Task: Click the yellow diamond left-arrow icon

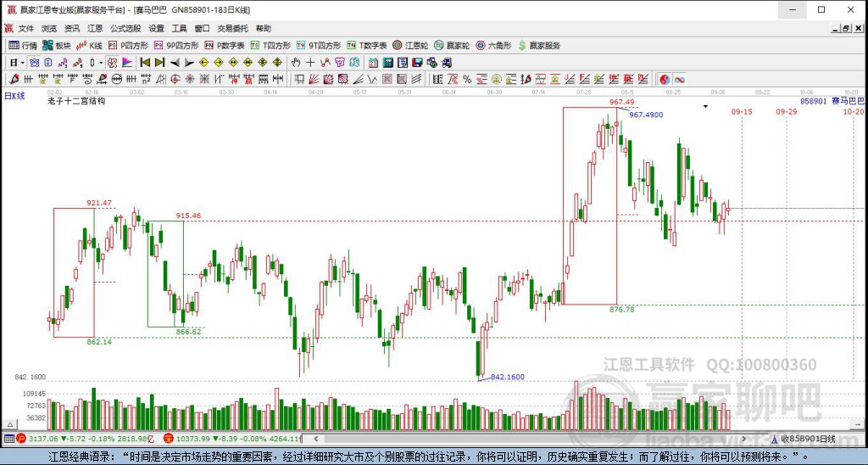Action: tap(203, 63)
